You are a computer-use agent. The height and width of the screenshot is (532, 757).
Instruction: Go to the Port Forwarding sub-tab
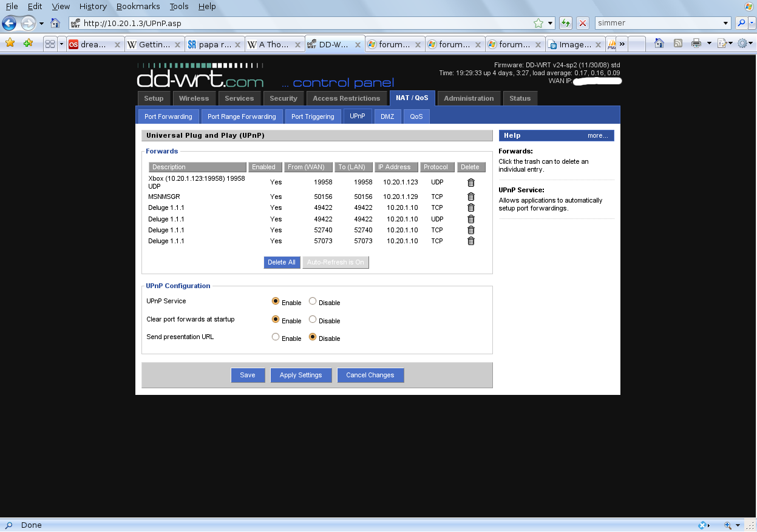point(168,116)
